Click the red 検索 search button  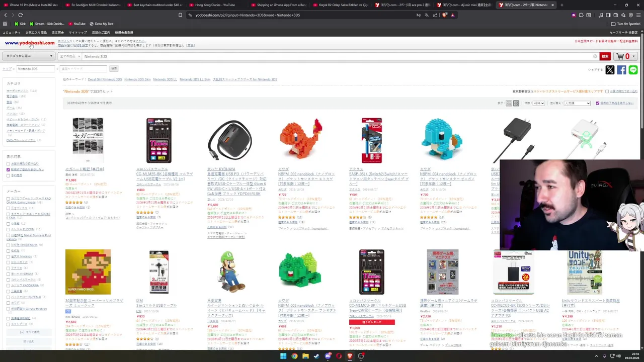pos(605,56)
